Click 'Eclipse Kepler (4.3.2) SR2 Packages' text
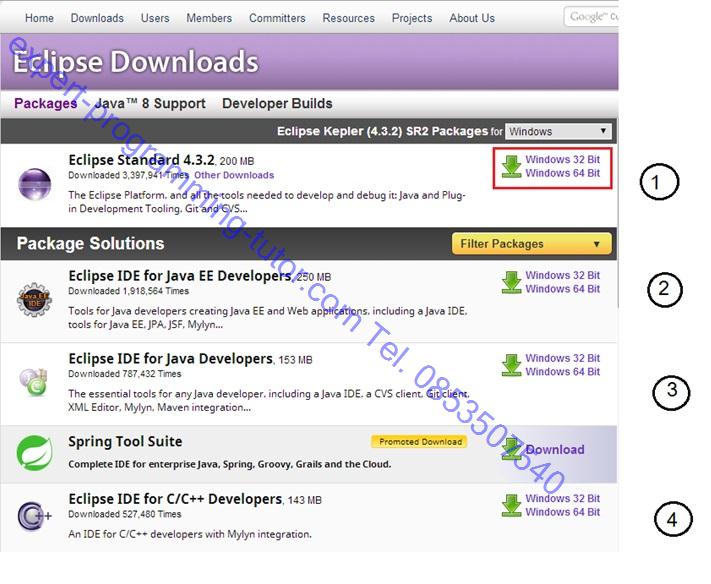The width and height of the screenshot is (711, 584). point(382,131)
